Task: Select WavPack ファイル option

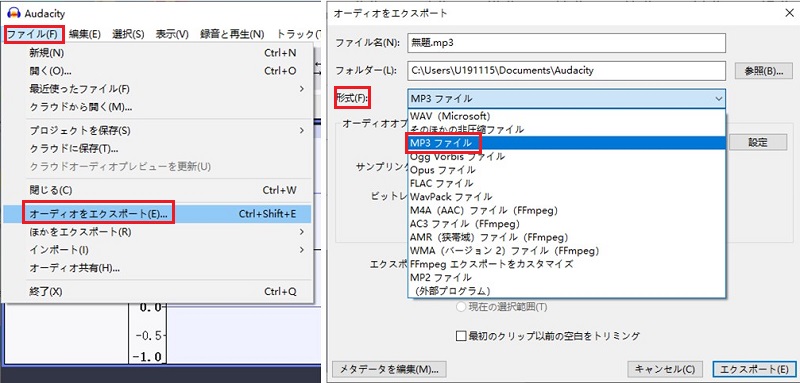Action: pos(566,197)
